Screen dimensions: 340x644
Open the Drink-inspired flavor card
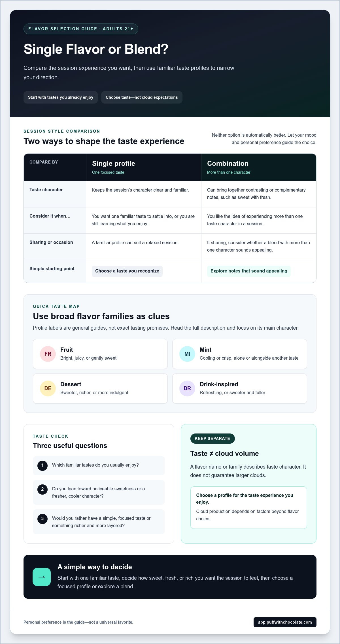tap(240, 388)
